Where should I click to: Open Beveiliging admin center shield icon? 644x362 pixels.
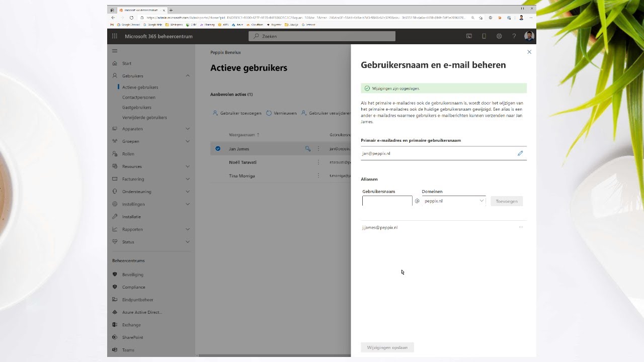coord(115,275)
